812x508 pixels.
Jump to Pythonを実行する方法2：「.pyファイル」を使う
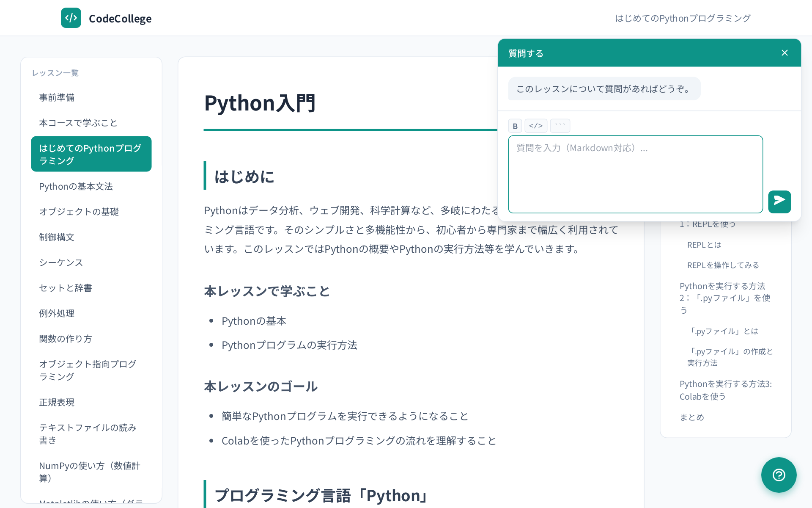[725, 298]
